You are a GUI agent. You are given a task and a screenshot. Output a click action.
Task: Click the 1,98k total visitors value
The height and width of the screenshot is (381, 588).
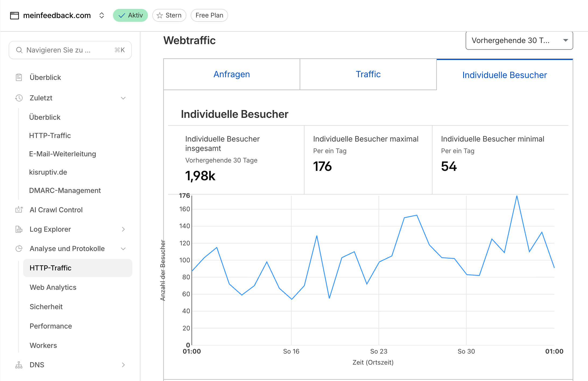coord(200,176)
